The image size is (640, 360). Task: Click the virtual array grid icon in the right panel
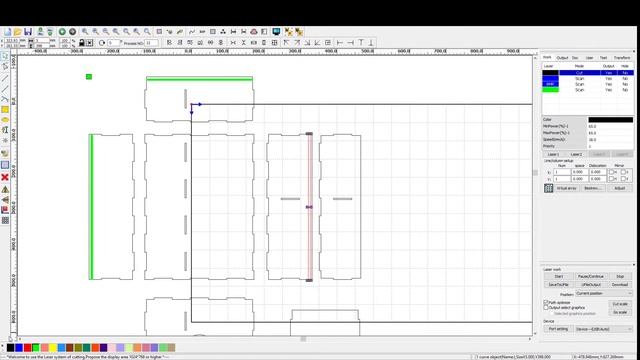pyautogui.click(x=549, y=188)
